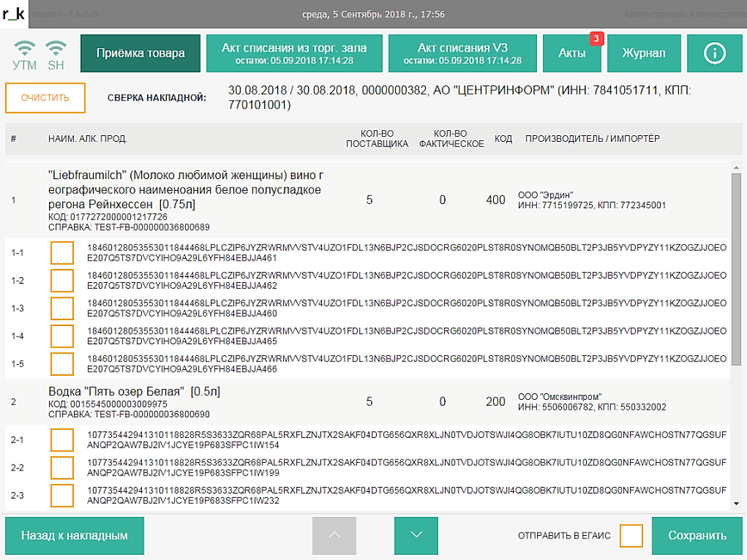Tick the checkbox in row 1-3
Image resolution: width=747 pixels, height=560 pixels.
click(62, 308)
